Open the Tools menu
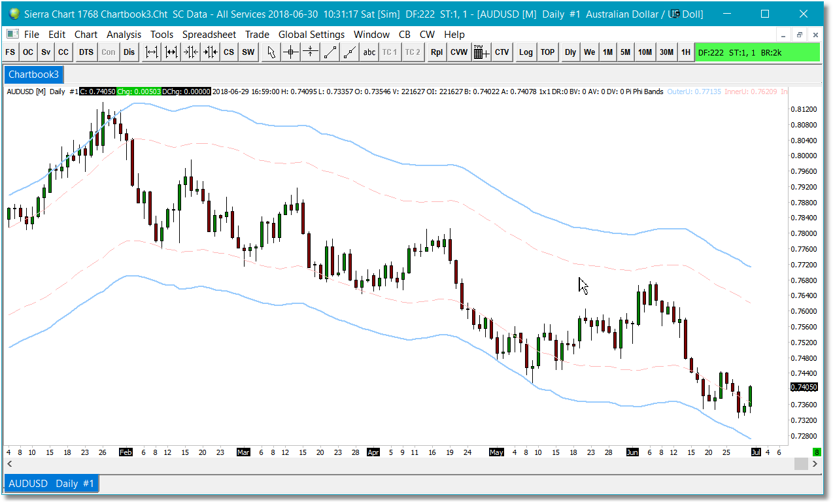 162,35
